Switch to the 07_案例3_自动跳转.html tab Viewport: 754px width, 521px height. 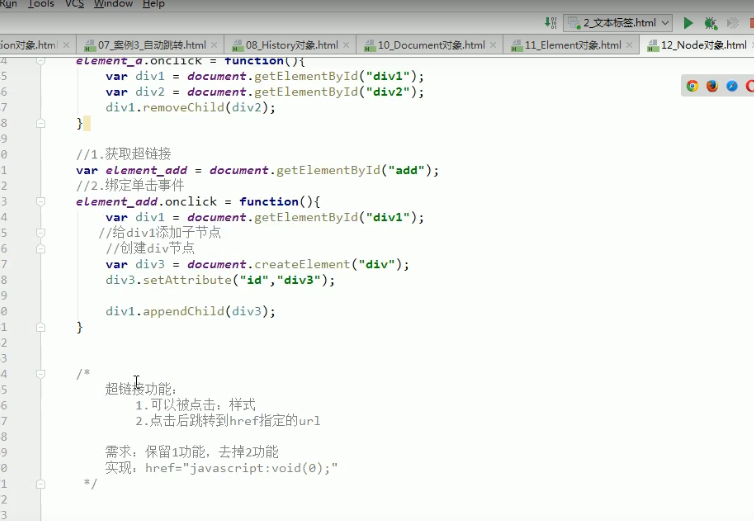tap(151, 45)
